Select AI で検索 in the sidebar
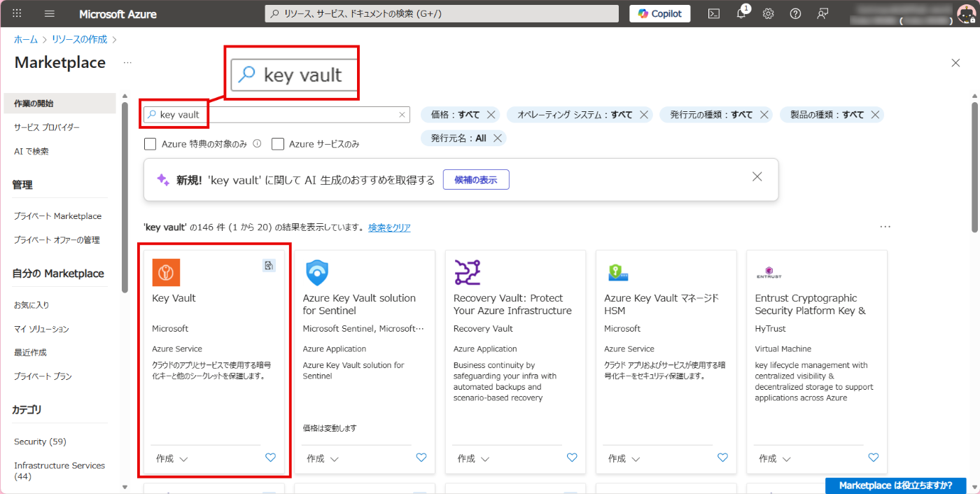Image resolution: width=980 pixels, height=494 pixels. [x=31, y=151]
